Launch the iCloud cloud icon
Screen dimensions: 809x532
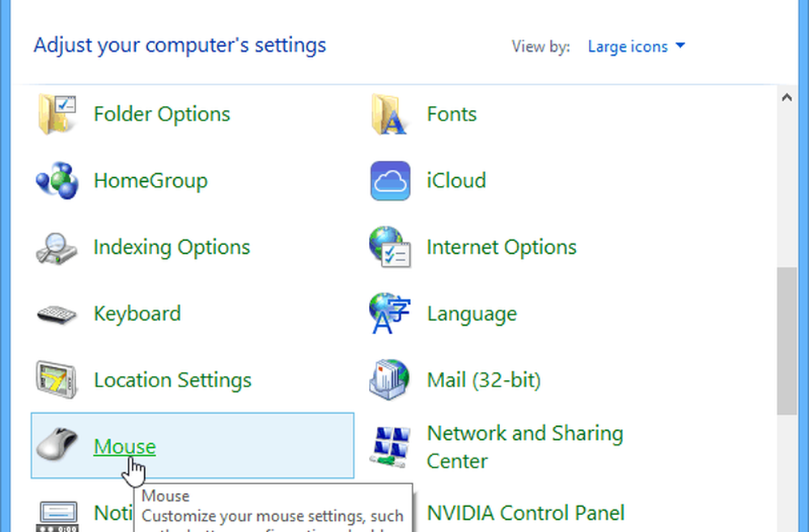pos(390,180)
